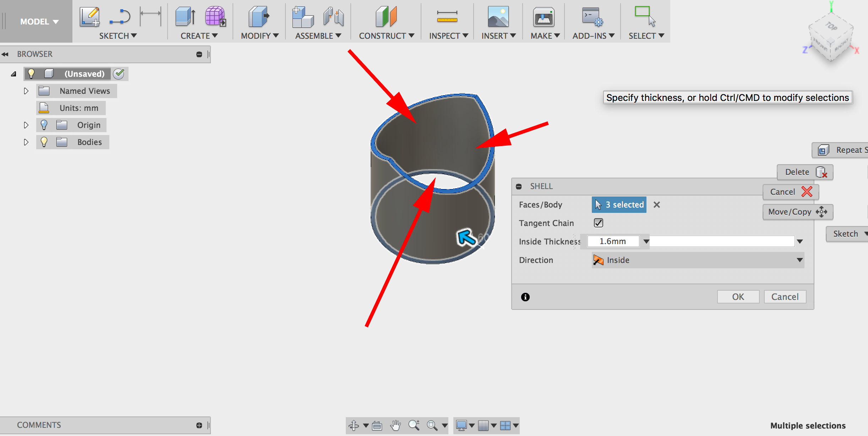Viewport: 868px width, 436px height.
Task: Click the Repeat marking menu button
Action: point(840,150)
